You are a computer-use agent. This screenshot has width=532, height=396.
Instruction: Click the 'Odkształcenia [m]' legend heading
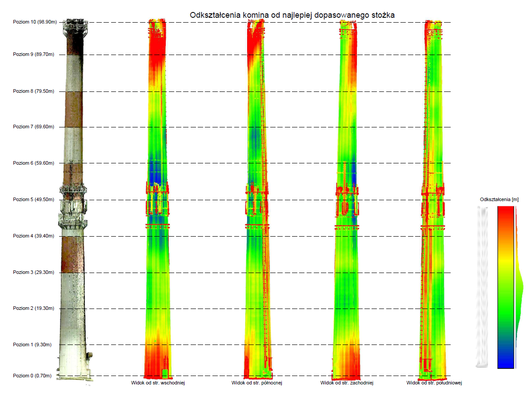click(x=499, y=200)
